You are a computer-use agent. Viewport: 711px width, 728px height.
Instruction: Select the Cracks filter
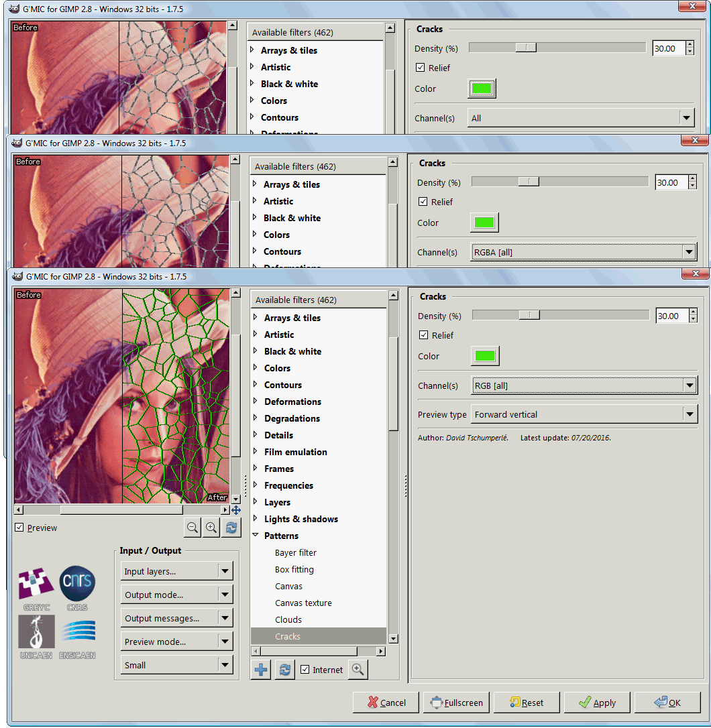coord(319,636)
